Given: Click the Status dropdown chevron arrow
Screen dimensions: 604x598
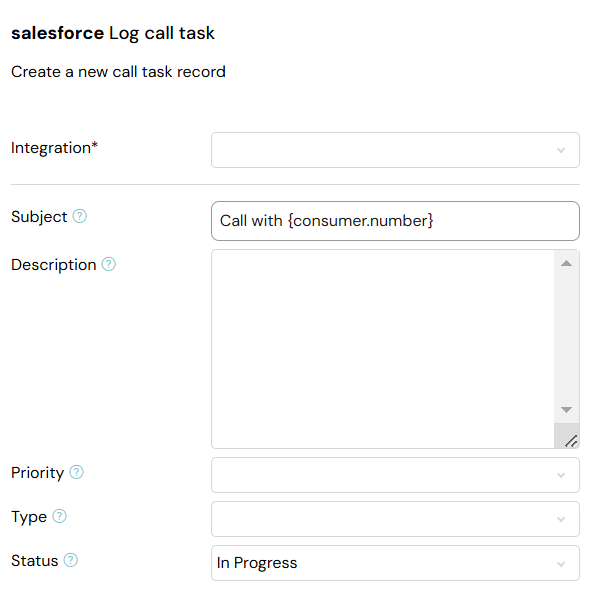Looking at the screenshot, I should 561,564.
